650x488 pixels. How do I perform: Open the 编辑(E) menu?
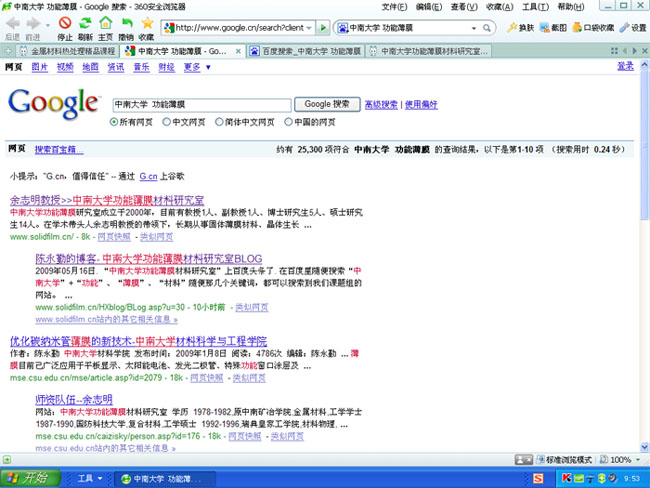click(x=429, y=7)
